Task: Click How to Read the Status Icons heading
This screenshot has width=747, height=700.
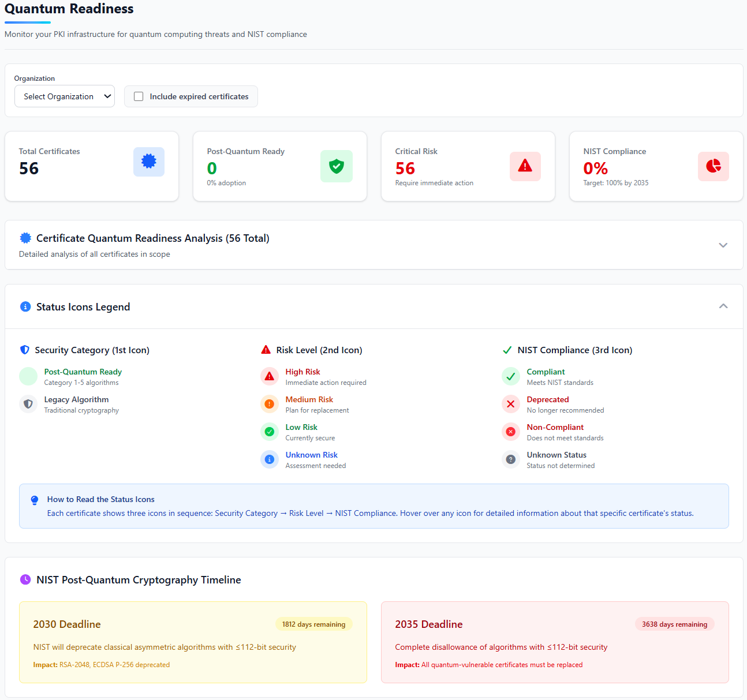Action: click(x=101, y=499)
